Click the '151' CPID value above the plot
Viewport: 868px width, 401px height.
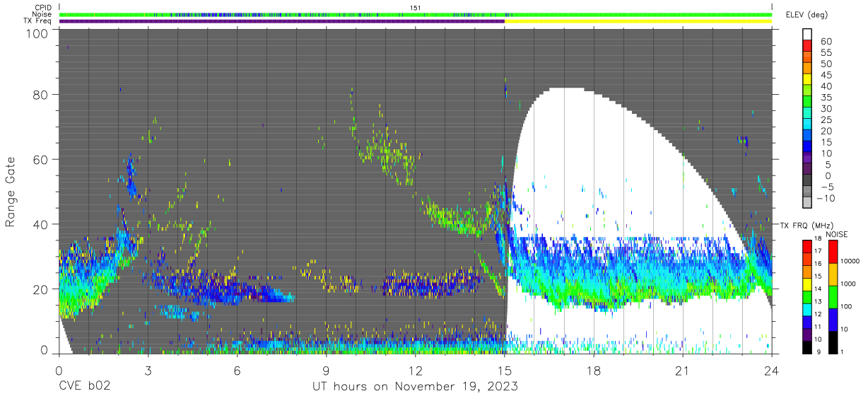tap(416, 7)
